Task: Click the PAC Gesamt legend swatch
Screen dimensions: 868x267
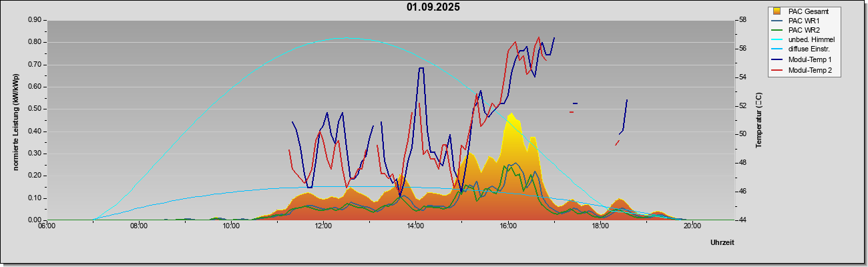Action: click(x=777, y=11)
